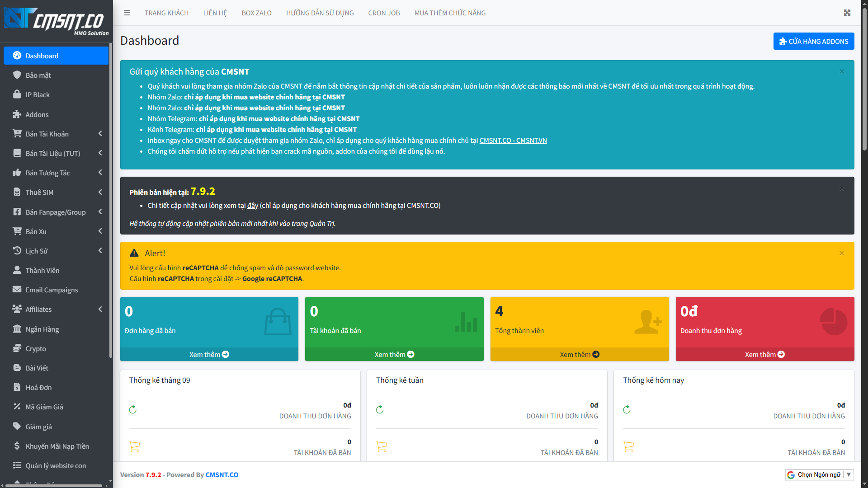
Task: Open Email Campaigns envelope icon
Action: (x=17, y=290)
